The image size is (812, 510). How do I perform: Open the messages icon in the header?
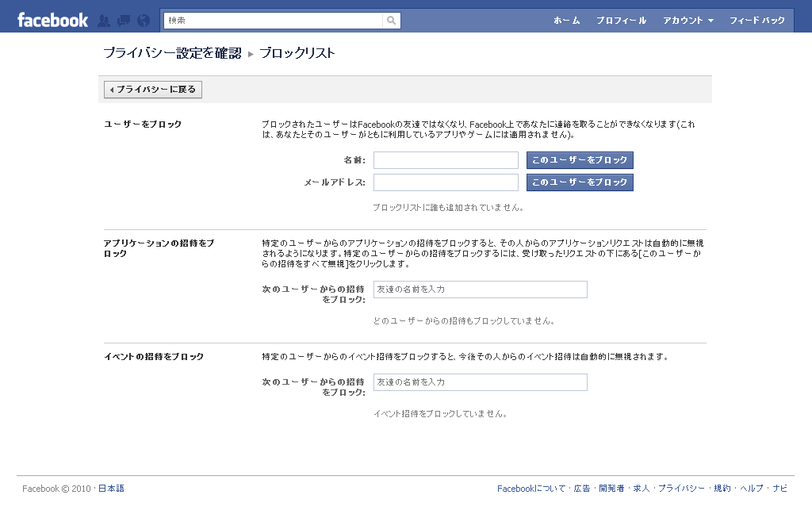(124, 21)
